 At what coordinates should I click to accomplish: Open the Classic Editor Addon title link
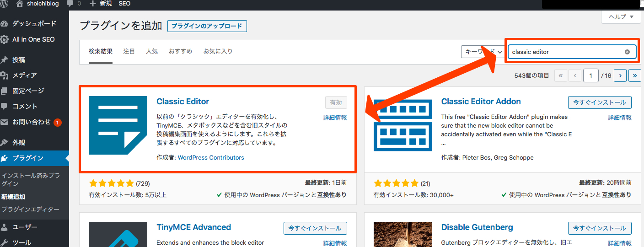pos(481,102)
